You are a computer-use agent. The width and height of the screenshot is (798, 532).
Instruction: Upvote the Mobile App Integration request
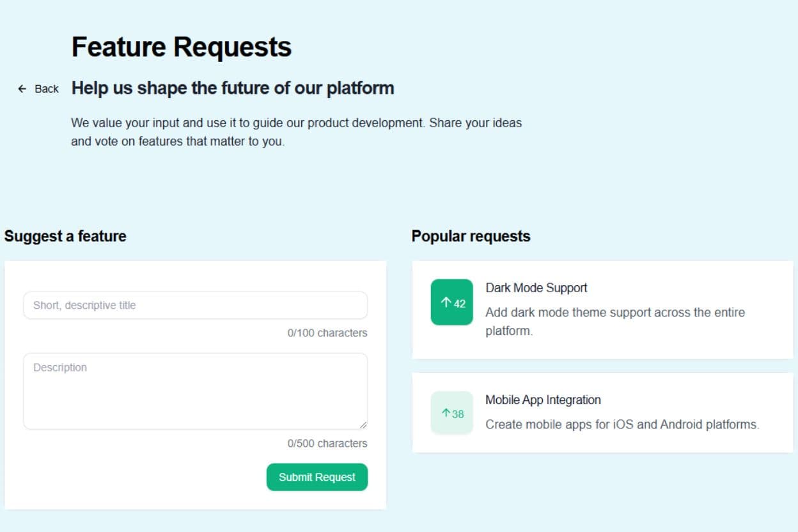click(451, 412)
